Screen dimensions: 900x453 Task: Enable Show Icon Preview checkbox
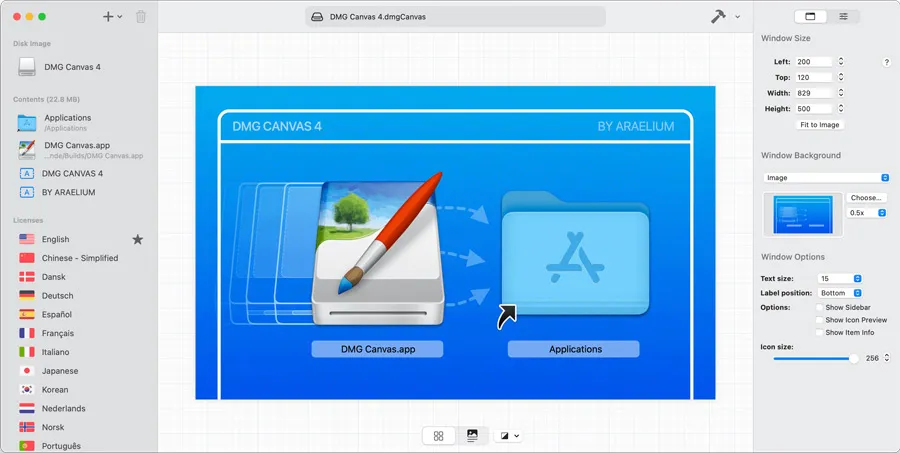pos(820,320)
